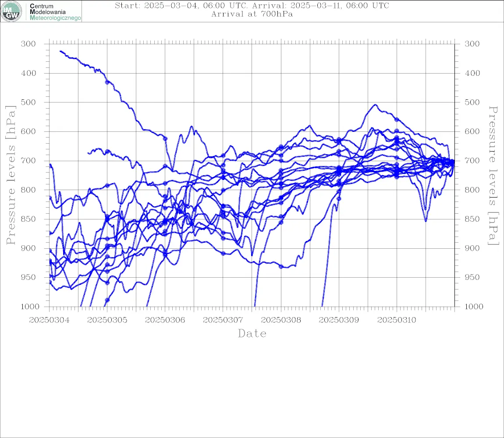Click date label '20250307'
Viewport: 504px width, 438px height.
(x=223, y=320)
